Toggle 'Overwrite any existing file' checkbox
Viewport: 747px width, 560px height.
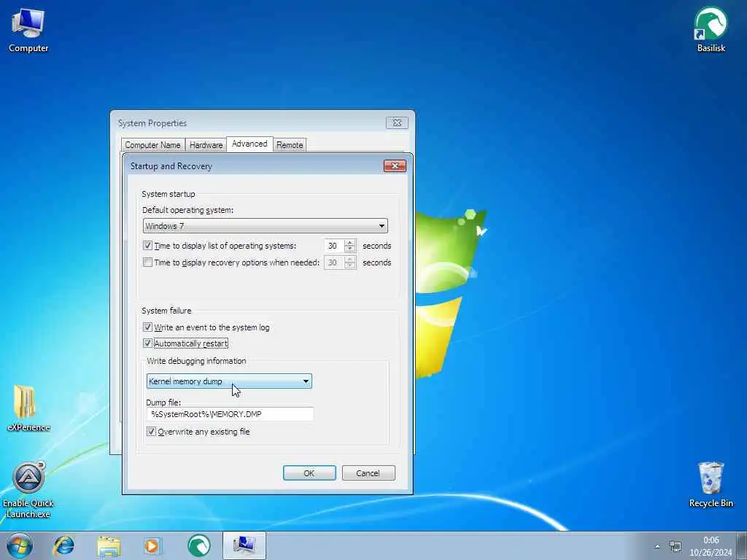(151, 432)
